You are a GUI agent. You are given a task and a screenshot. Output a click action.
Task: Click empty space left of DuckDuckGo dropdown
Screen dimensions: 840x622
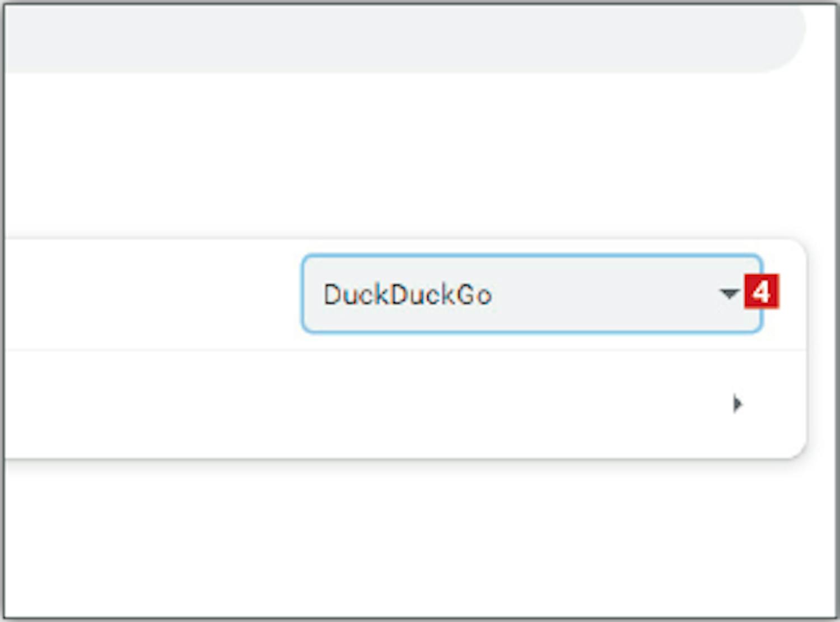pos(151,294)
